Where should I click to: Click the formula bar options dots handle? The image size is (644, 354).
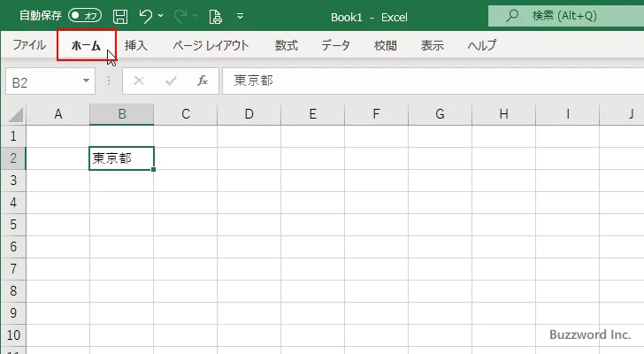tap(109, 81)
